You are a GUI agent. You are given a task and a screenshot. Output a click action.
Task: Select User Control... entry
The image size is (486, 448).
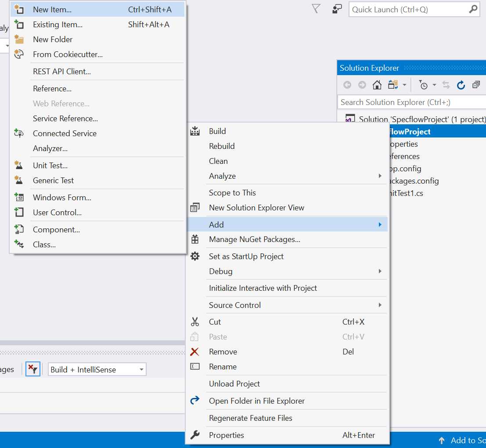click(97, 213)
